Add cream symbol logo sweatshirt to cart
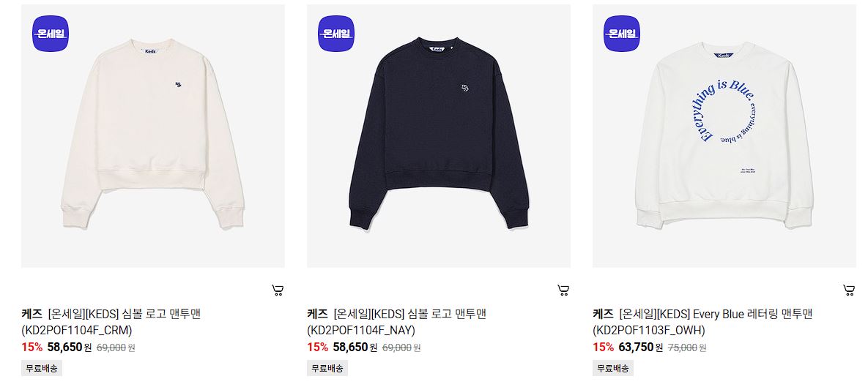Viewport: 868px width, 387px height. click(278, 290)
